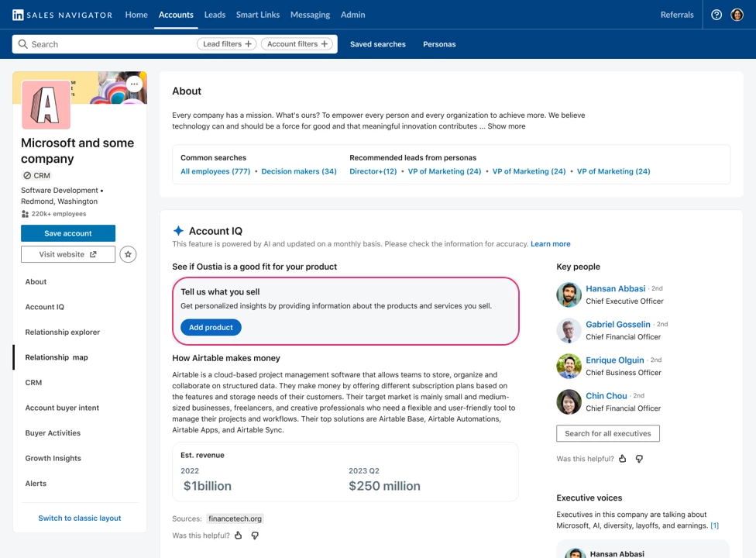Open Alerts in sidebar
The height and width of the screenshot is (558, 756).
(36, 484)
